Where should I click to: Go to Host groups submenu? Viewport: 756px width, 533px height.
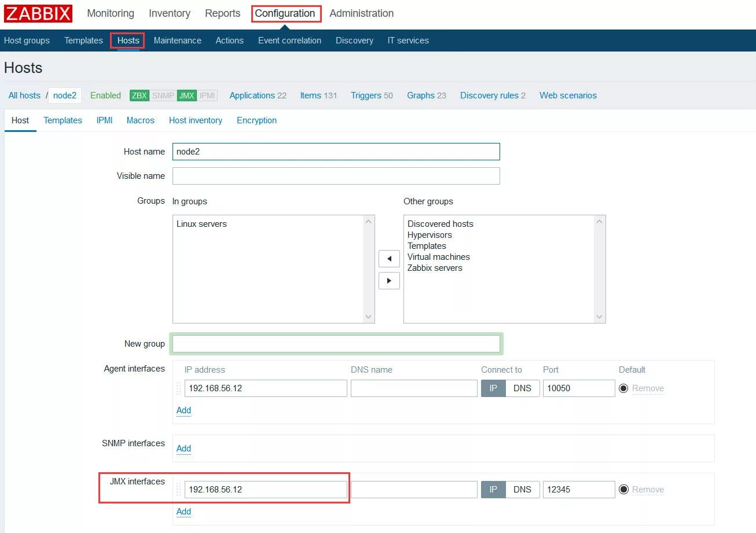(27, 41)
